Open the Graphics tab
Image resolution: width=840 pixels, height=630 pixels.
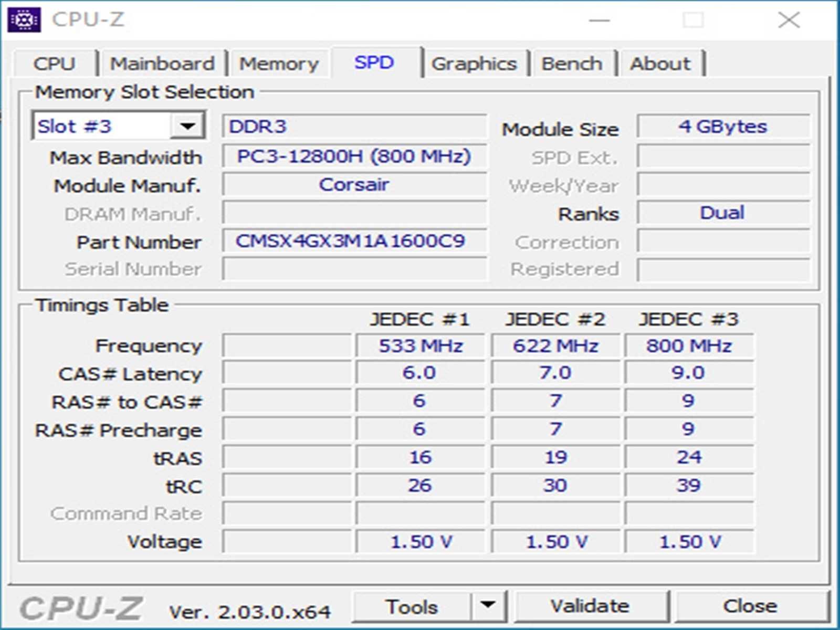[x=474, y=64]
